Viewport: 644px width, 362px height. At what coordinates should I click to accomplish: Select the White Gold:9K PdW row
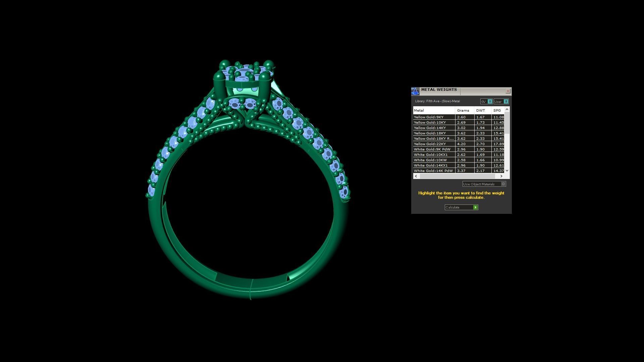pyautogui.click(x=459, y=149)
